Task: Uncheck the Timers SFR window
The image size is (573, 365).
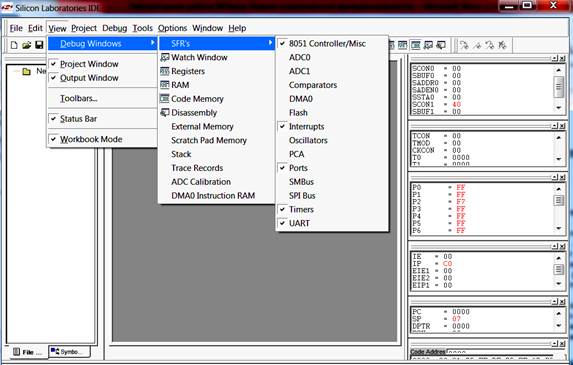Action: click(x=332, y=209)
